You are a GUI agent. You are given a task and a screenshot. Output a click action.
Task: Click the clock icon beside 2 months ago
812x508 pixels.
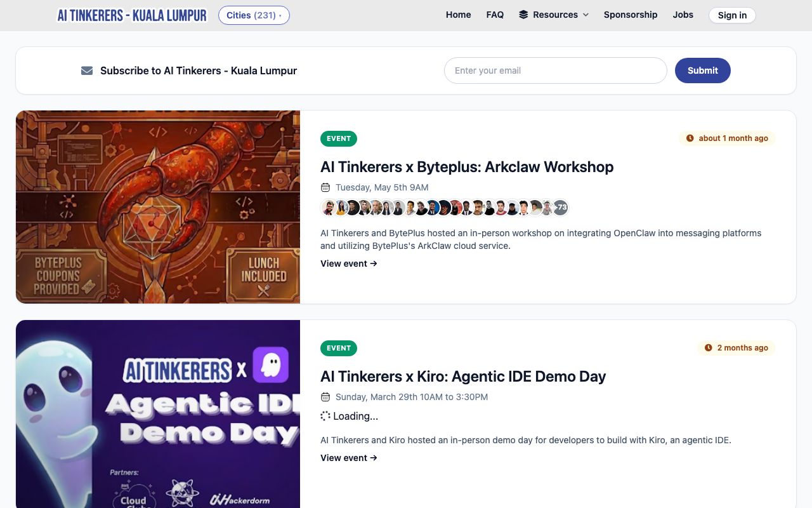click(x=709, y=348)
